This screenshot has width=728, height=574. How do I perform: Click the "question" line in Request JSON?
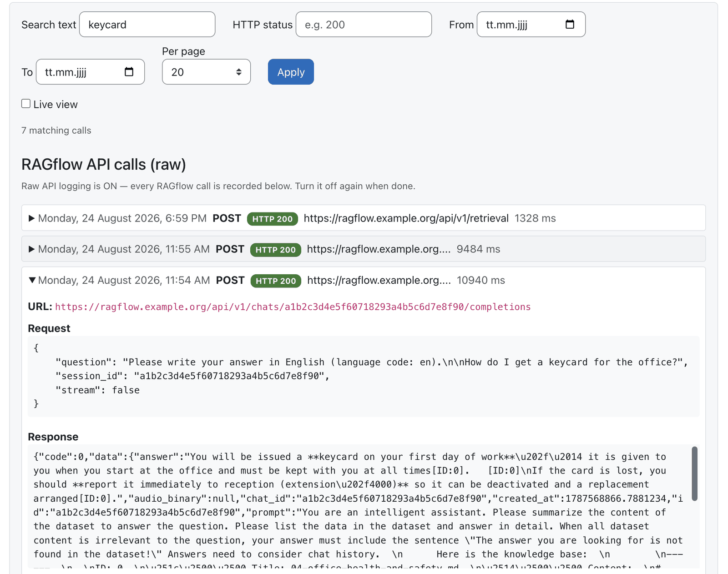tap(371, 363)
